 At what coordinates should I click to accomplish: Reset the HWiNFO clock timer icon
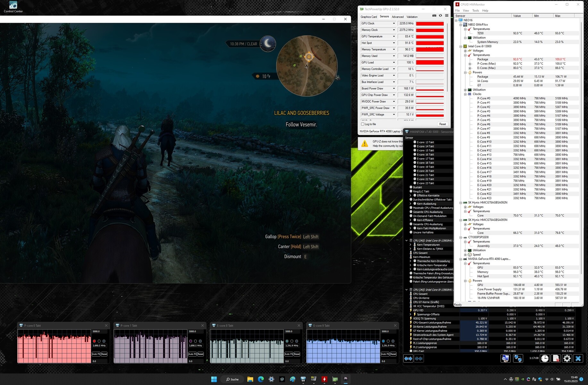coord(545,358)
